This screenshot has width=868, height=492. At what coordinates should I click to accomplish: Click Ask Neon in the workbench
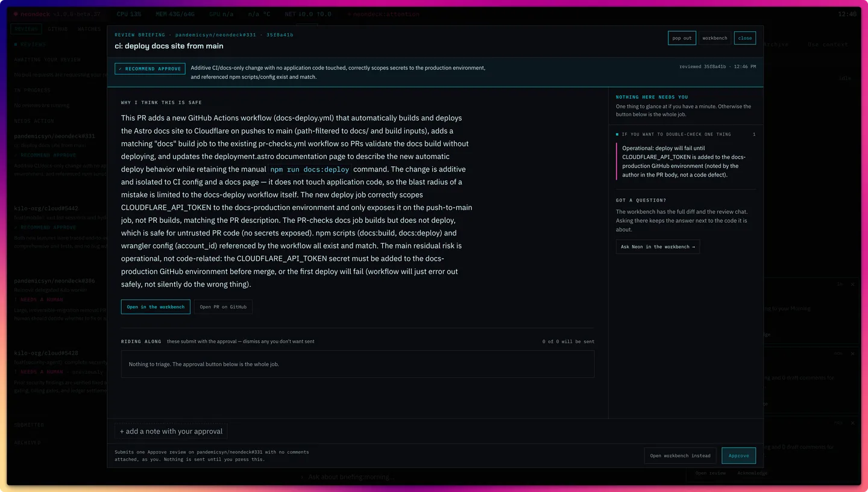click(x=658, y=246)
